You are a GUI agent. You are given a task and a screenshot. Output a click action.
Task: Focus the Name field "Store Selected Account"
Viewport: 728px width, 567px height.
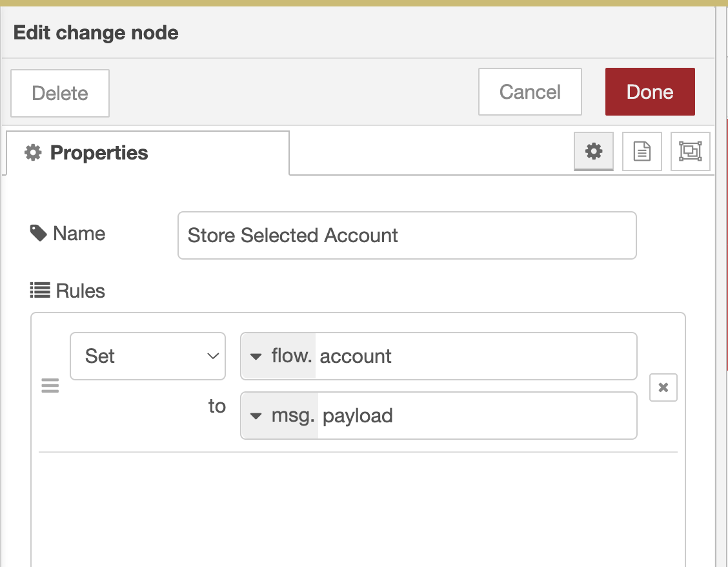pyautogui.click(x=407, y=235)
